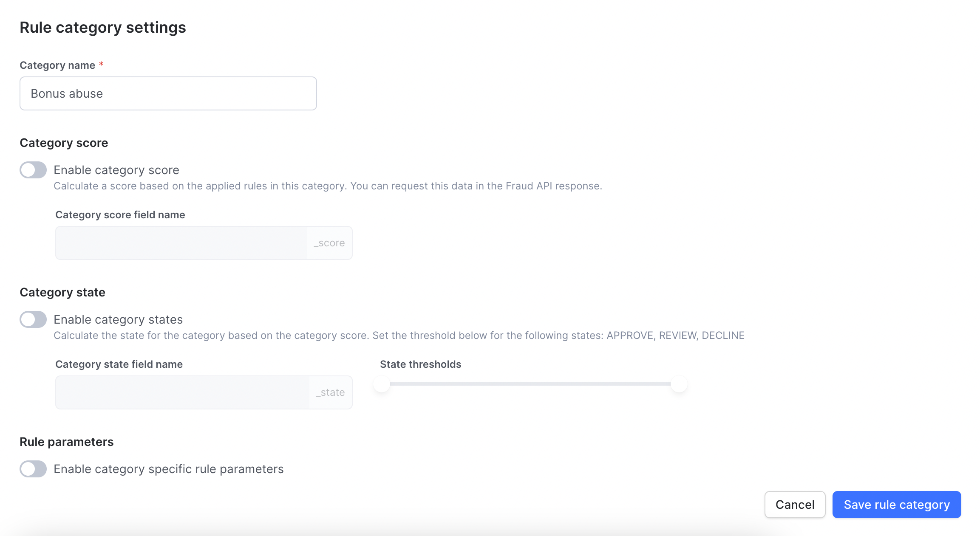980x536 pixels.
Task: Click the Rule parameters heading
Action: click(x=67, y=442)
